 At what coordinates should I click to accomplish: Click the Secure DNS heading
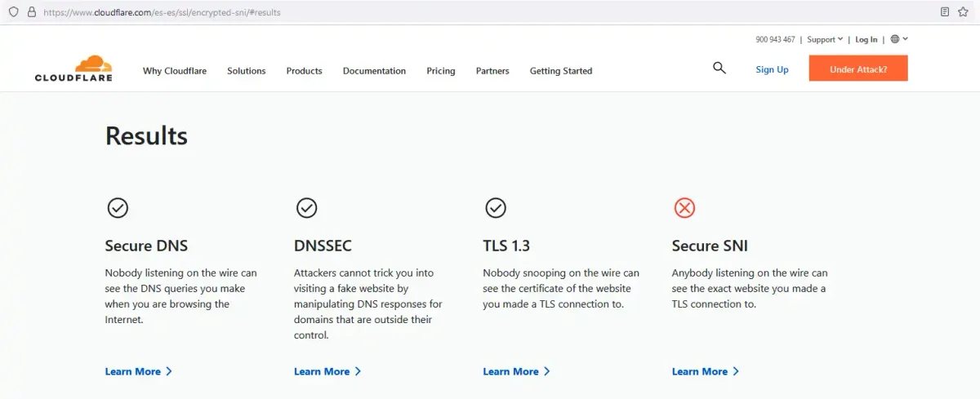coord(146,246)
